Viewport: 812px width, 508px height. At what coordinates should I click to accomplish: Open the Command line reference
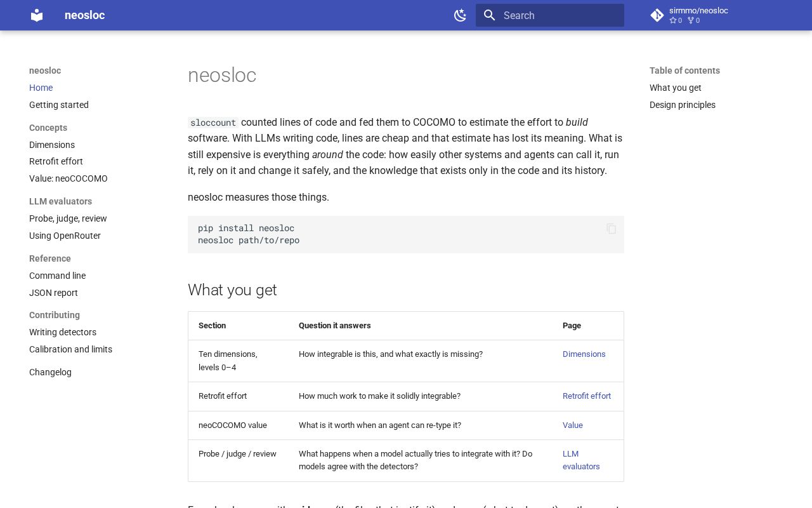[x=57, y=276]
